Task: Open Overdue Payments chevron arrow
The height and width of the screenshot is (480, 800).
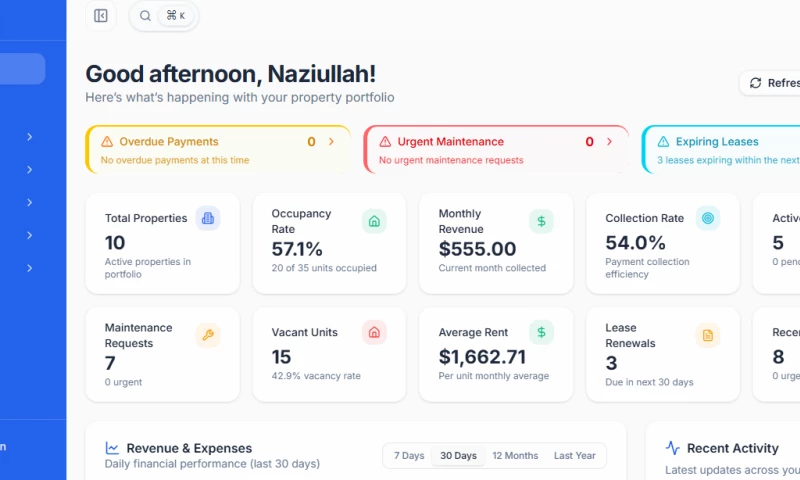Action: pyautogui.click(x=331, y=141)
